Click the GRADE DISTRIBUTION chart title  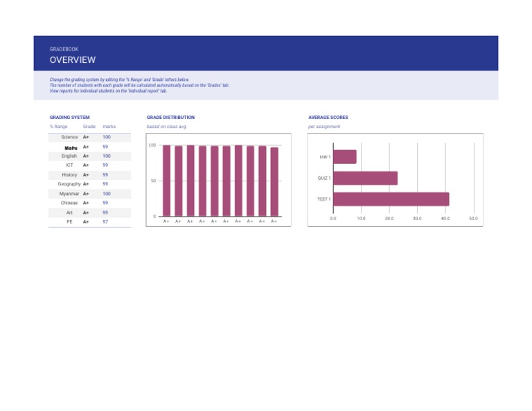pos(170,117)
